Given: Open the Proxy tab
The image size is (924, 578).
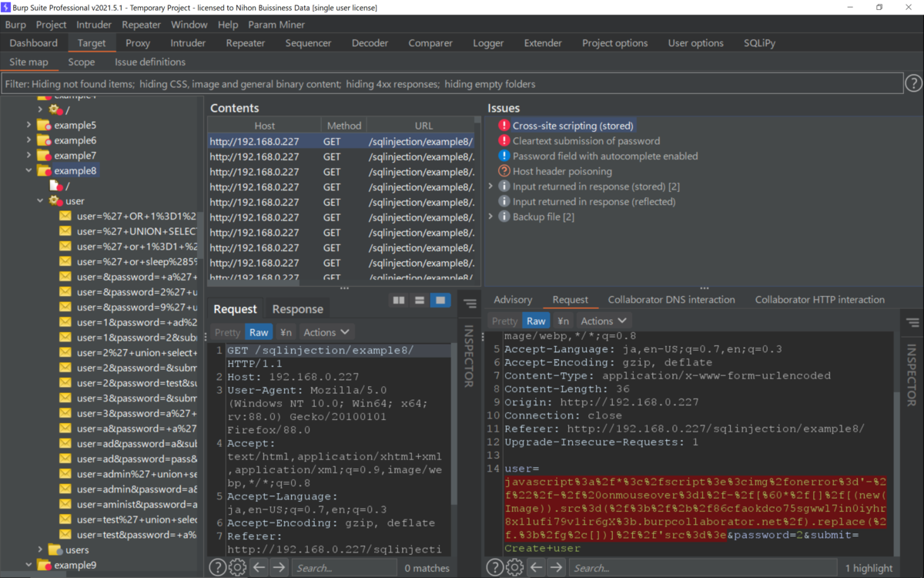Looking at the screenshot, I should 138,43.
